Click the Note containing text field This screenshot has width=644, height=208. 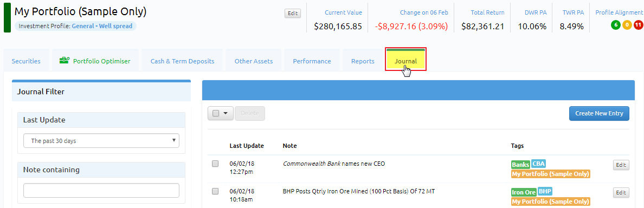[101, 190]
